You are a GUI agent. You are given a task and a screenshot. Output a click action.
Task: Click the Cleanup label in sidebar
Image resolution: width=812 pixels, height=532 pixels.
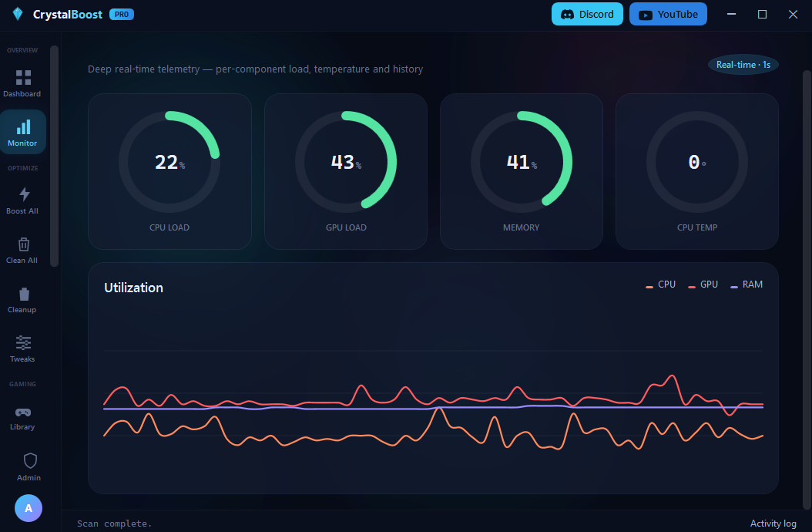22,309
